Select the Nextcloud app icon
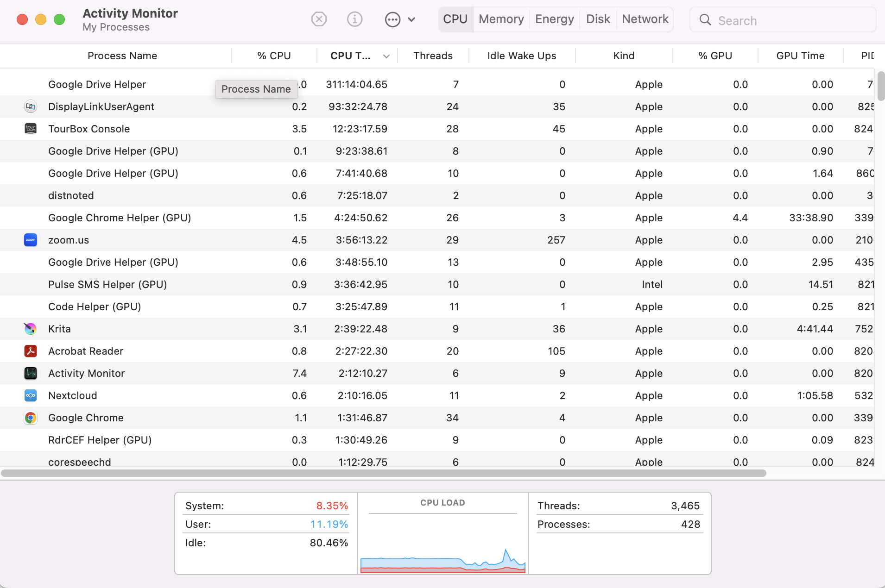Screen dimensions: 885x588 coord(31,395)
